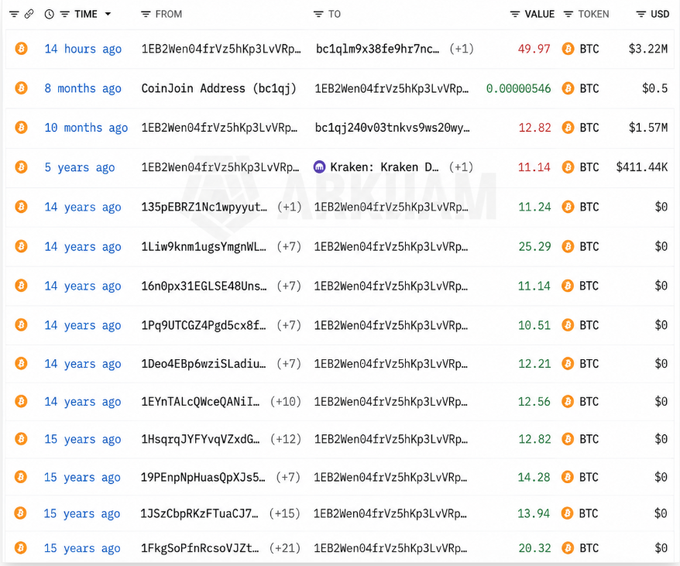
Task: Open recipient address bc1qlm9x38fe9hr7nc…
Action: pyautogui.click(x=377, y=49)
